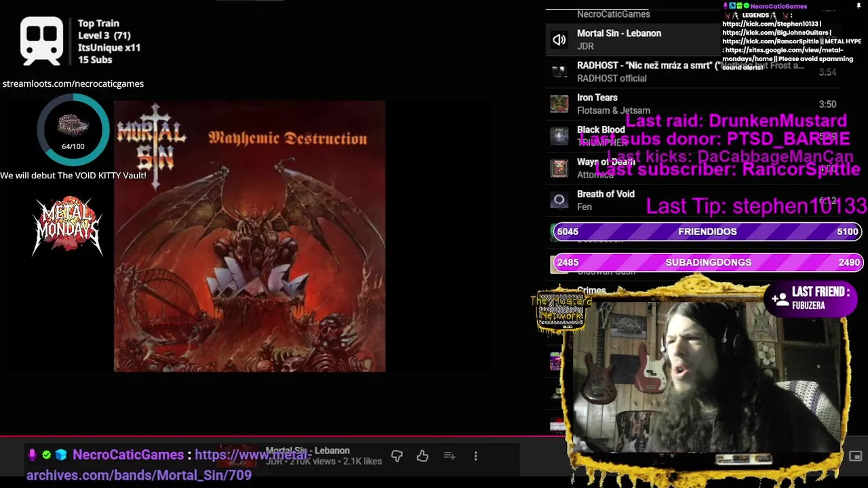The height and width of the screenshot is (488, 868).
Task: Click the 3:50 duration of Iron Tears
Action: tap(827, 104)
